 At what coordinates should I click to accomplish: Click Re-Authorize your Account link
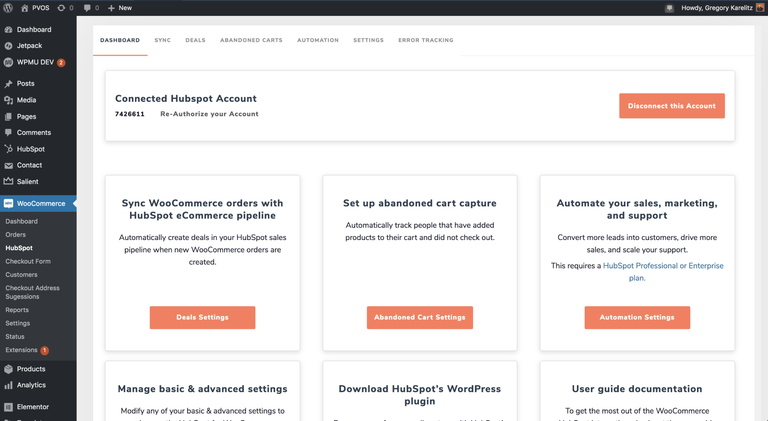coord(209,114)
